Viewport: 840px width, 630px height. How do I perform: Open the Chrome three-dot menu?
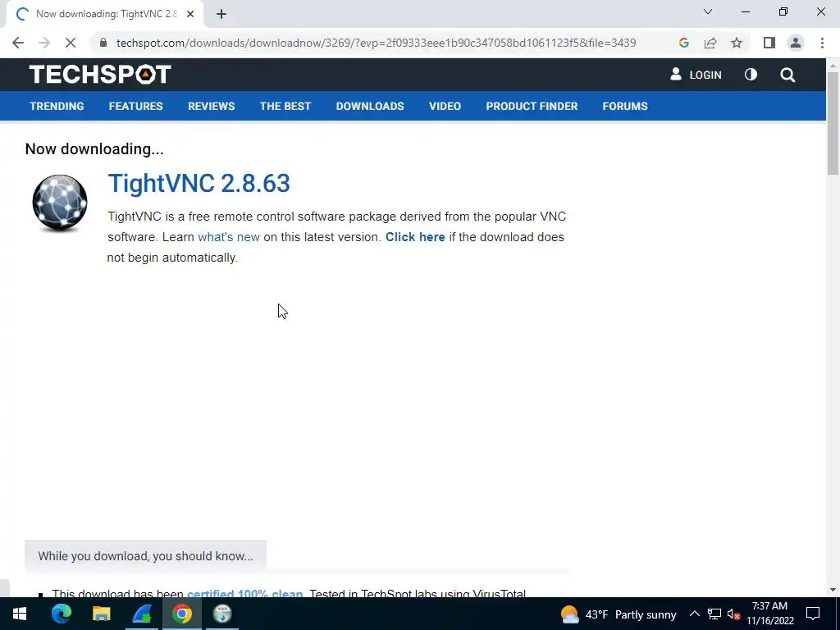coord(822,43)
